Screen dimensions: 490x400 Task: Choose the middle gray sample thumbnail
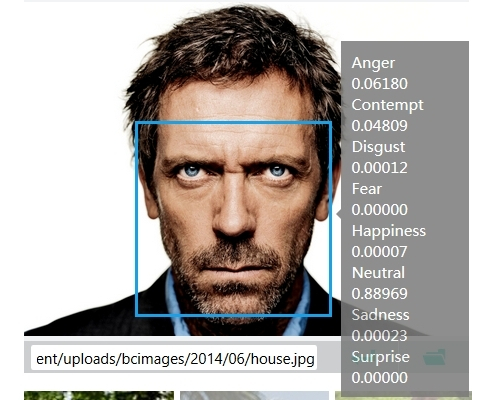click(254, 396)
